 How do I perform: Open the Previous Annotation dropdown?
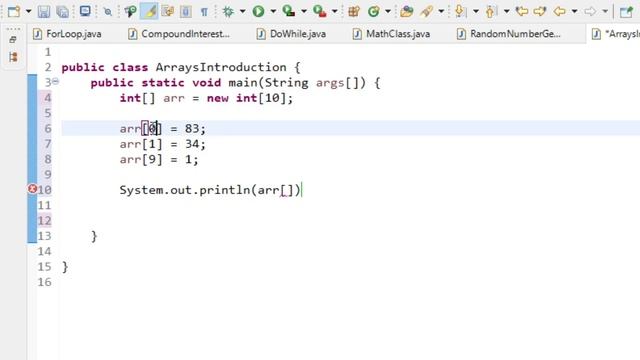(x=506, y=11)
